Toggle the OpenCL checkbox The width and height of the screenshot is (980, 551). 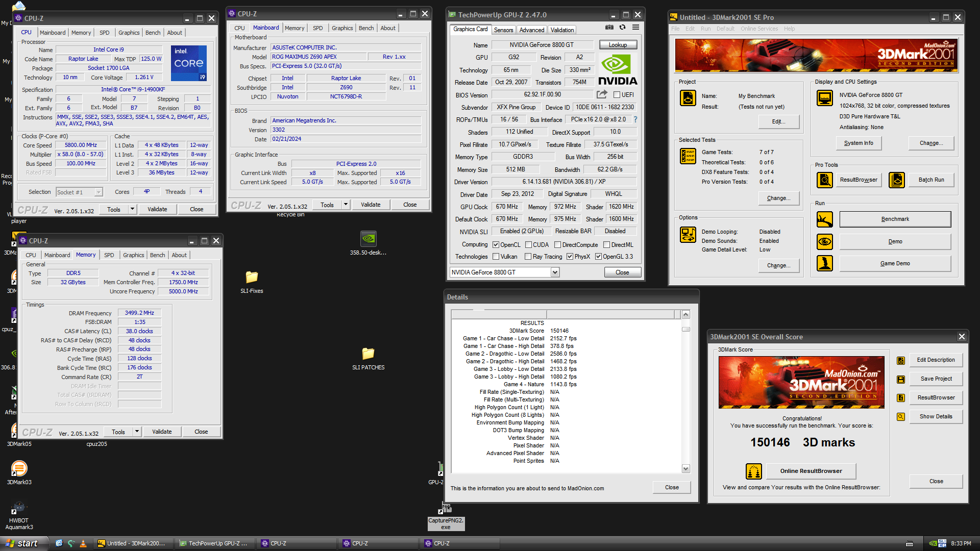point(496,245)
